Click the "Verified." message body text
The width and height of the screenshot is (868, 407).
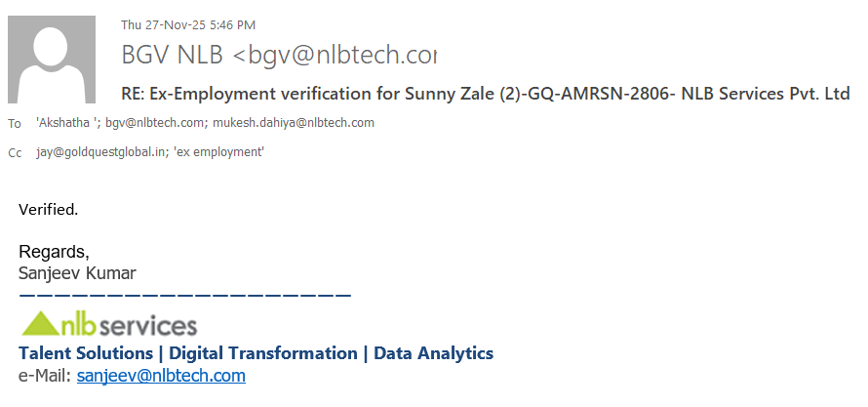[48, 209]
